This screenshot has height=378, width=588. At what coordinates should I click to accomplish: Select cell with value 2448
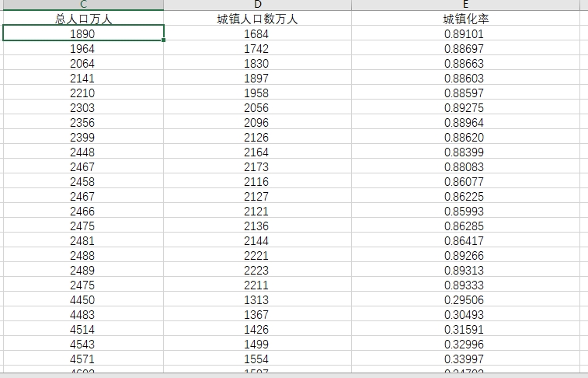coord(83,152)
